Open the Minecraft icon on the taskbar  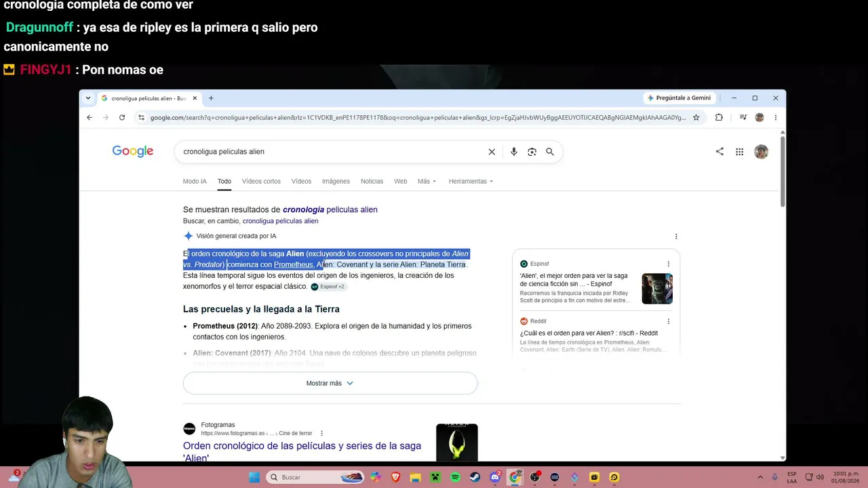click(x=435, y=477)
